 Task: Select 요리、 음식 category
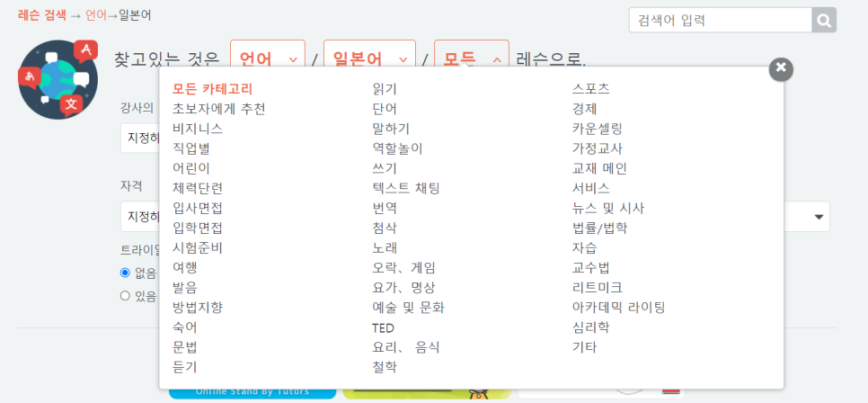pyautogui.click(x=406, y=347)
